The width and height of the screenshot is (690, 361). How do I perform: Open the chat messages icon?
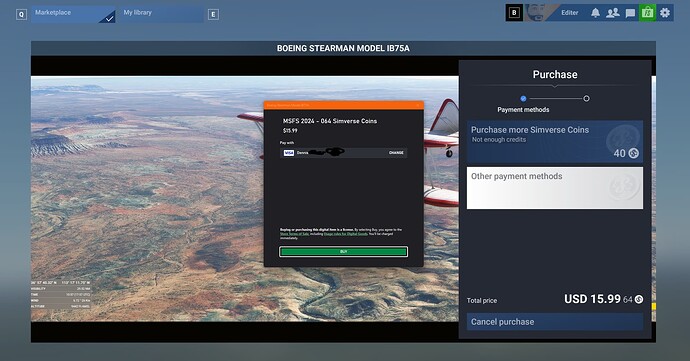click(630, 13)
